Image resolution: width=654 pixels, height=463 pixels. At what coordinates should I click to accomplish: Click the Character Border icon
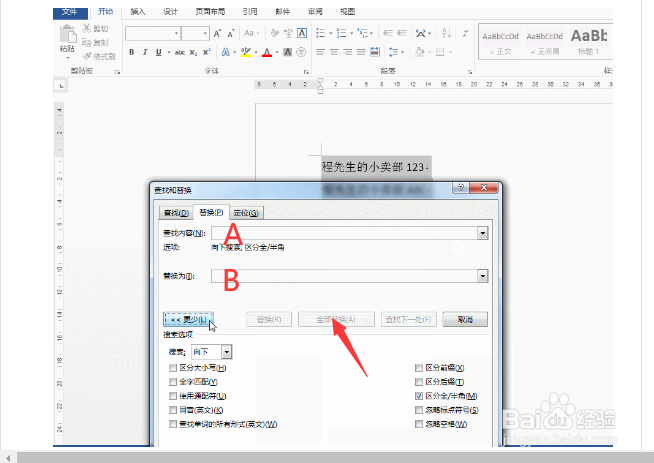click(302, 33)
